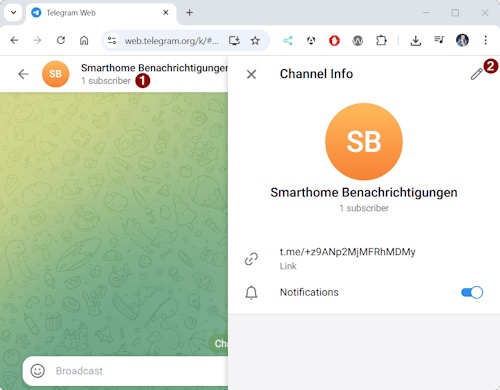Open the browser downloads icon
This screenshot has width=500, height=390.
pyautogui.click(x=416, y=41)
